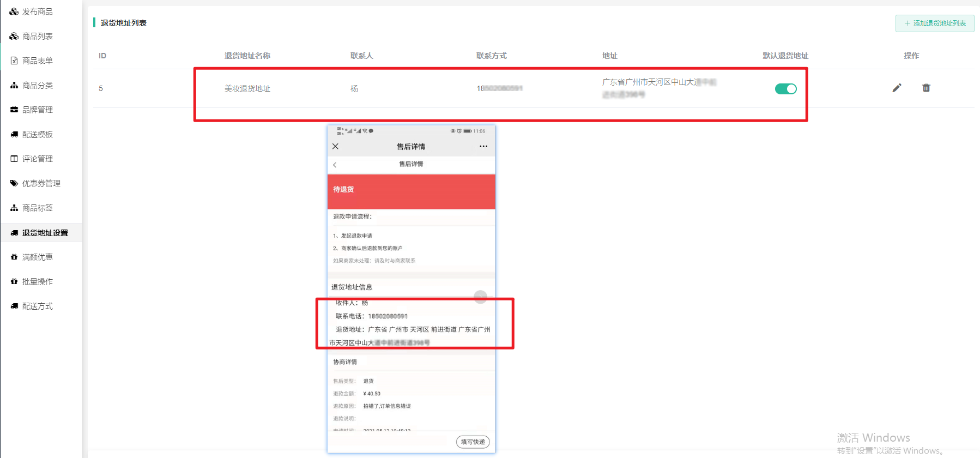The width and height of the screenshot is (980, 458).
Task: Open 商品列表 menu item
Action: (x=38, y=36)
